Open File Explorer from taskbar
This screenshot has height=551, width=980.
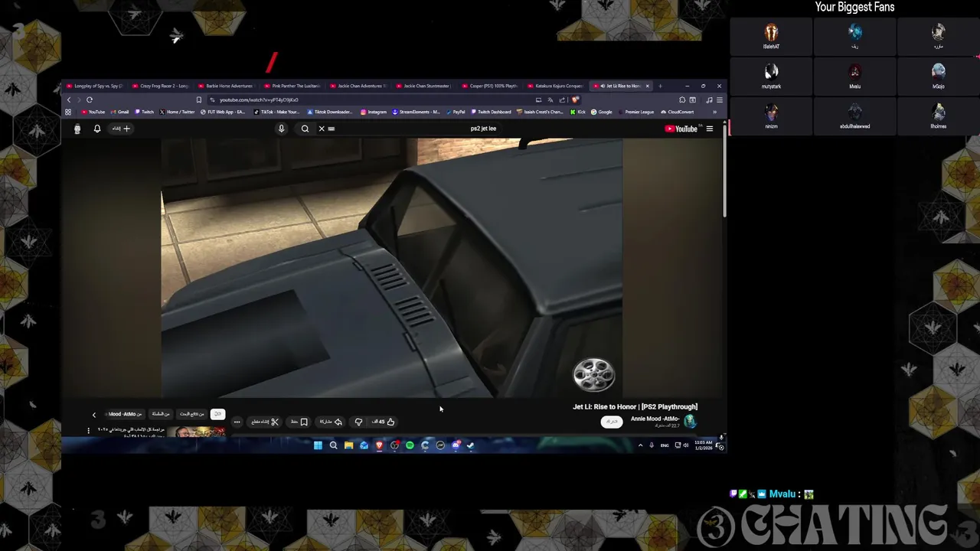tap(348, 445)
